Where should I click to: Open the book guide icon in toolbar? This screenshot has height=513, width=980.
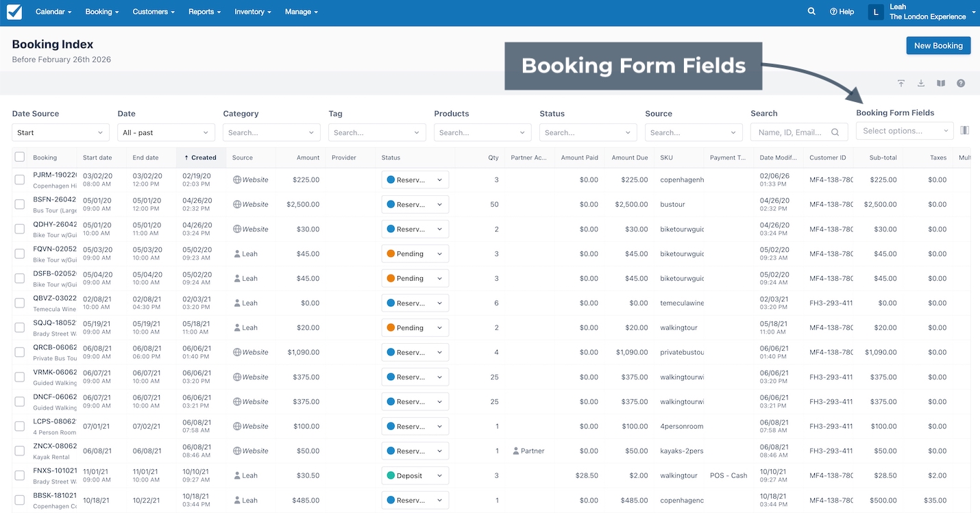pos(941,84)
